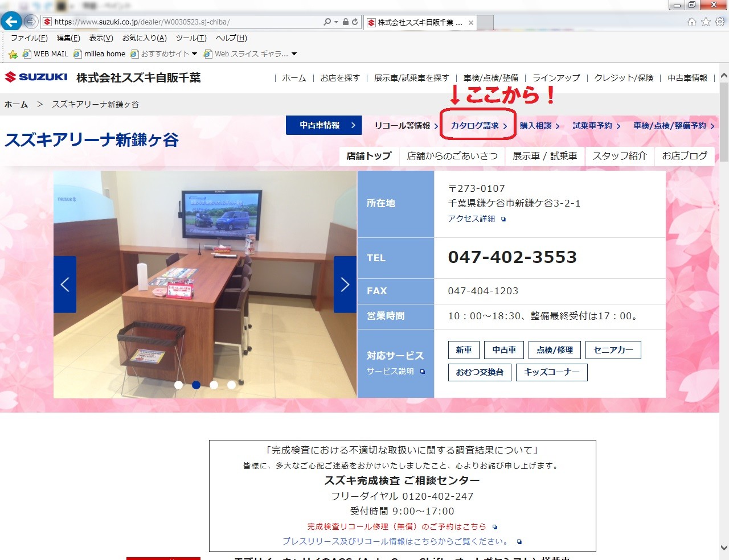Open millea home favorite link
Viewport: 729px width, 560px height.
[x=99, y=54]
